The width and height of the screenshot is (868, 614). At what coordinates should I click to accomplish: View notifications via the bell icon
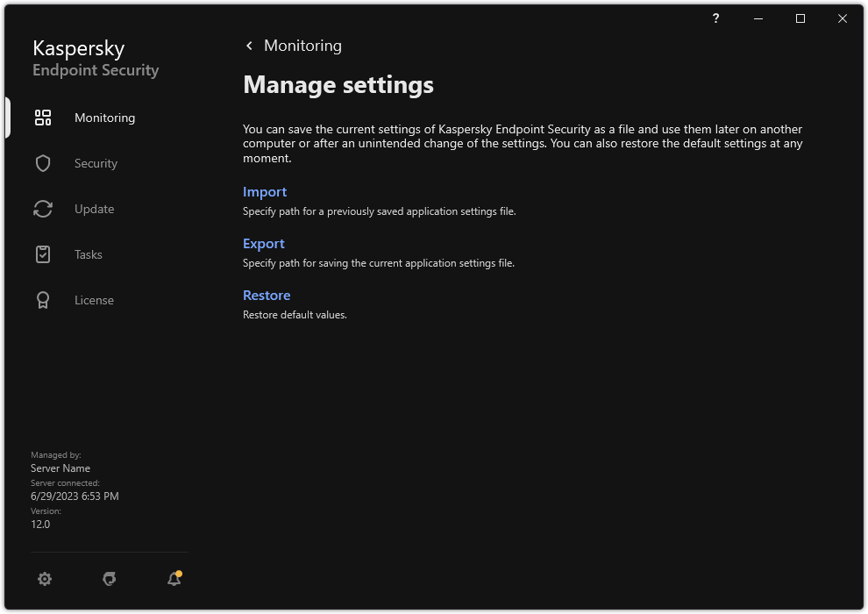pos(174,579)
